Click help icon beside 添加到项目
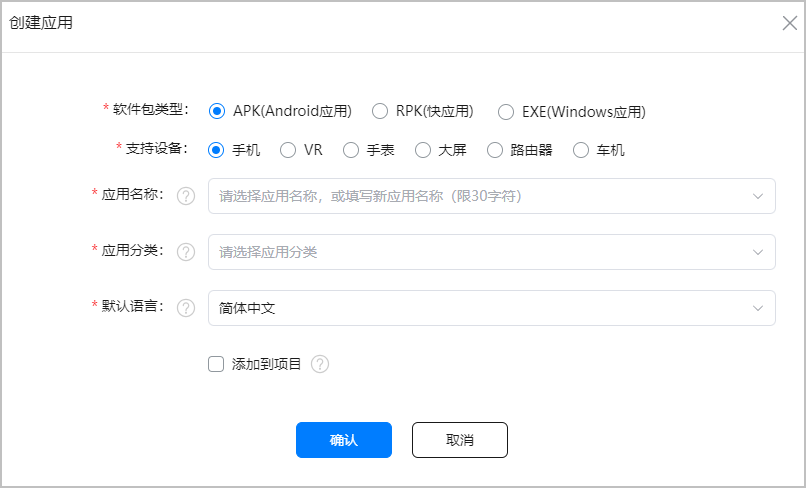Image resolution: width=806 pixels, height=488 pixels. click(x=320, y=364)
